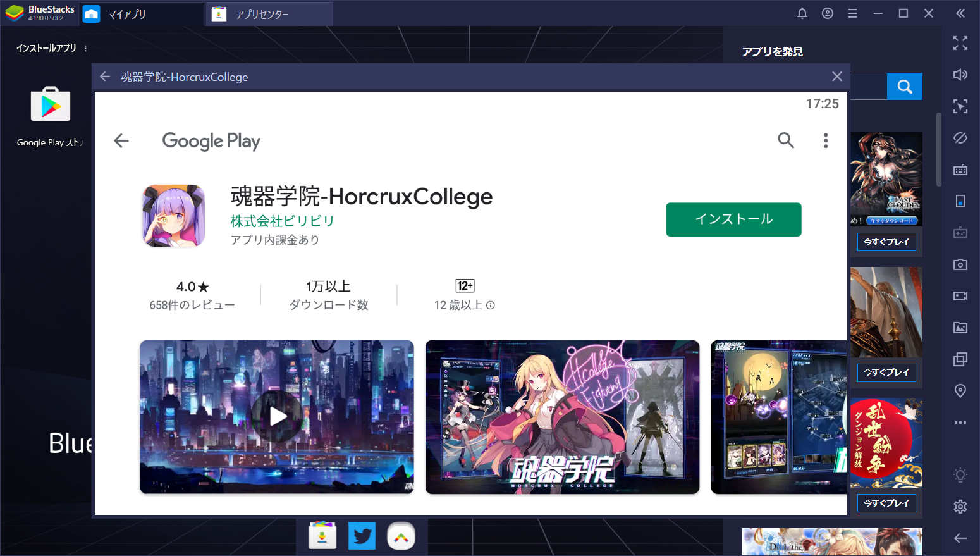Click 今すぐプレイ under Last Cloudia
Image resolution: width=980 pixels, height=556 pixels.
coord(886,242)
